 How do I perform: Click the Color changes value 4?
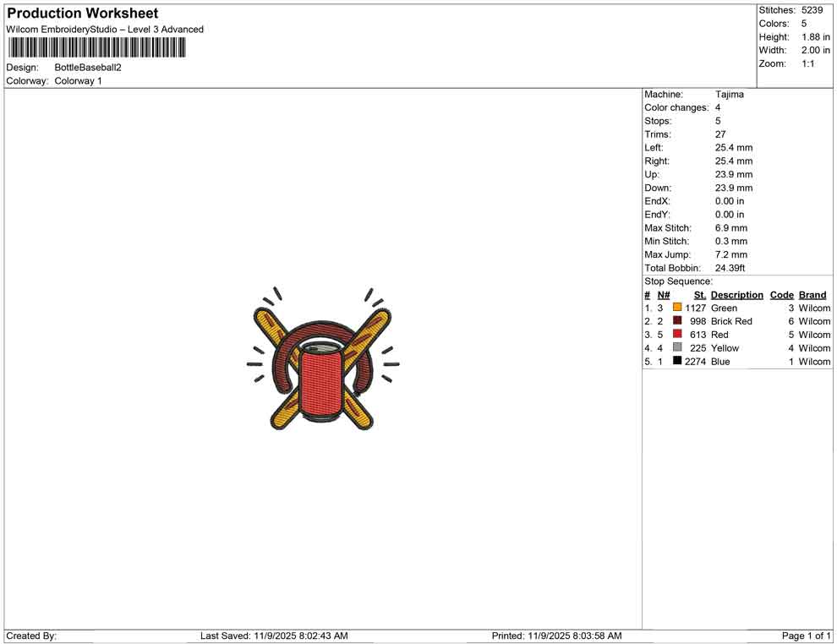coord(718,108)
